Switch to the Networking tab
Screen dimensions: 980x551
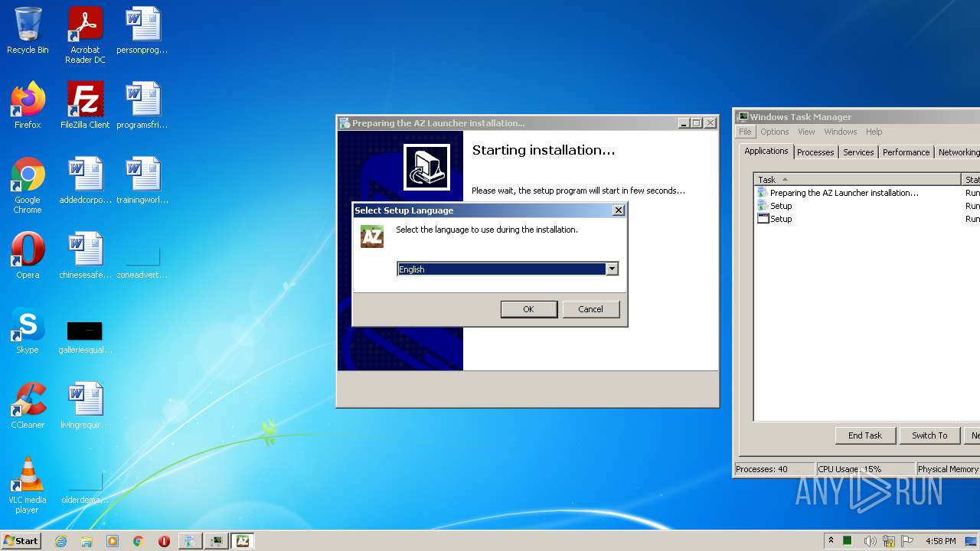[958, 152]
